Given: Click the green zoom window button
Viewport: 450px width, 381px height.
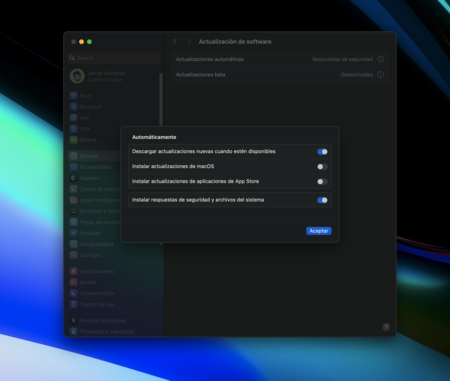Looking at the screenshot, I should pos(89,42).
